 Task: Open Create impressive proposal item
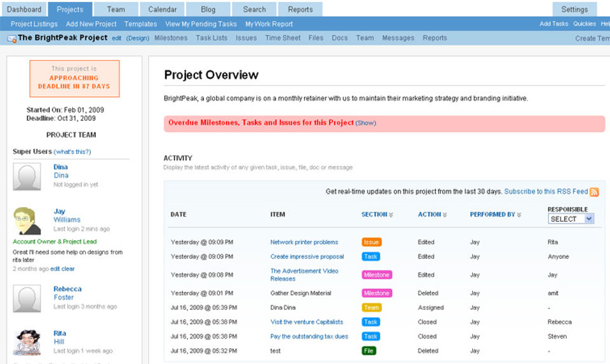tap(307, 257)
